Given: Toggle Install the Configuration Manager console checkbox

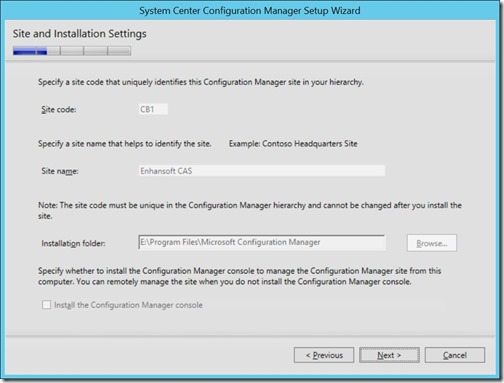Looking at the screenshot, I should 46,305.
